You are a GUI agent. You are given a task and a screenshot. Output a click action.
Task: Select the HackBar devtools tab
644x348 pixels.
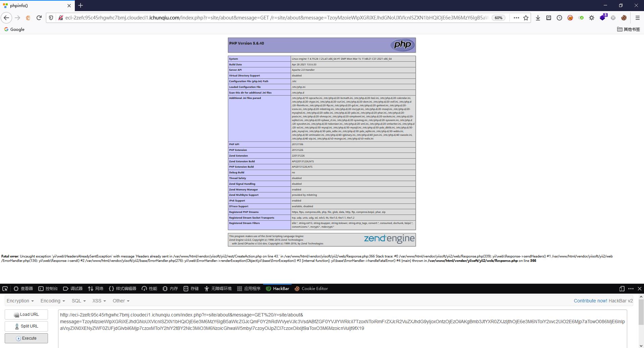pos(278,289)
